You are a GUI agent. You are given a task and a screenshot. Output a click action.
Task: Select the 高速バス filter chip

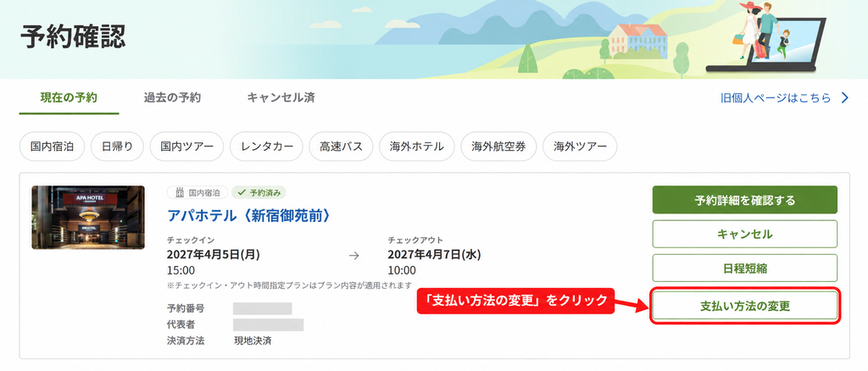click(x=341, y=147)
